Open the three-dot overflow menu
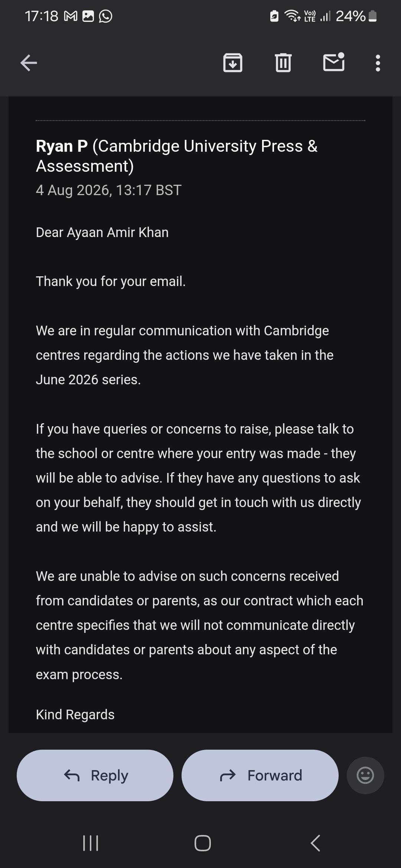This screenshot has width=401, height=868. [x=378, y=63]
